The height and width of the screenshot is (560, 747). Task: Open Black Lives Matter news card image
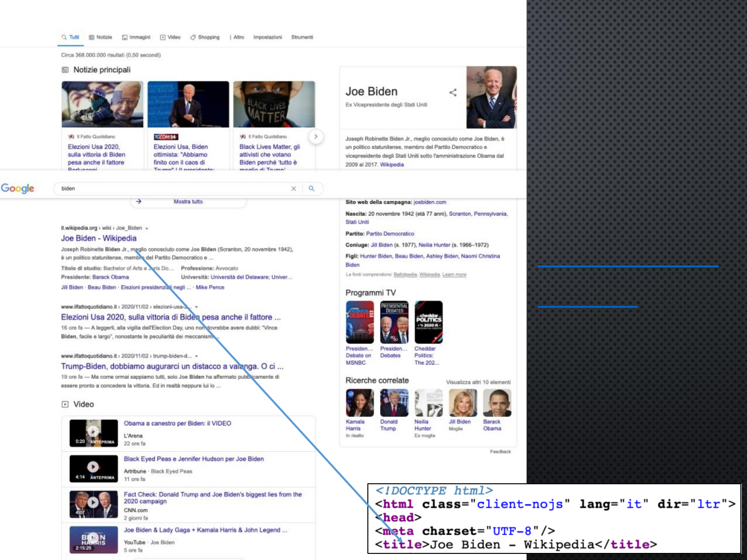[x=274, y=104]
